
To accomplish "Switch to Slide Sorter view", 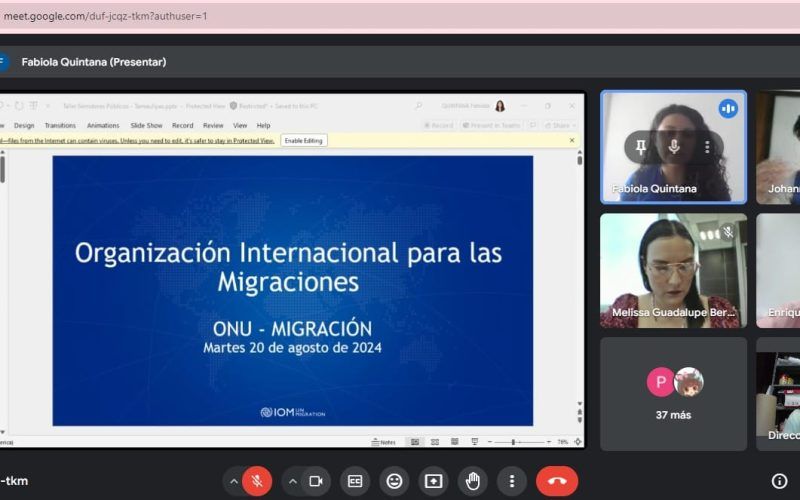I will [435, 442].
